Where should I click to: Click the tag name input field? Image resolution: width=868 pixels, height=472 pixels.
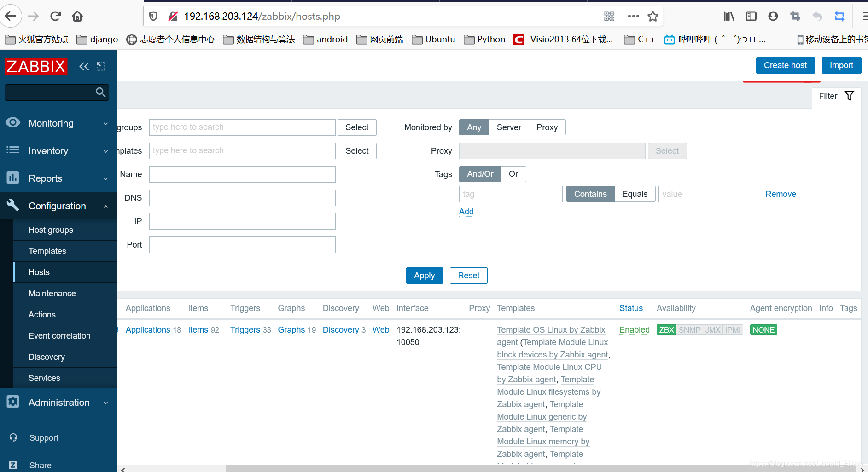511,194
